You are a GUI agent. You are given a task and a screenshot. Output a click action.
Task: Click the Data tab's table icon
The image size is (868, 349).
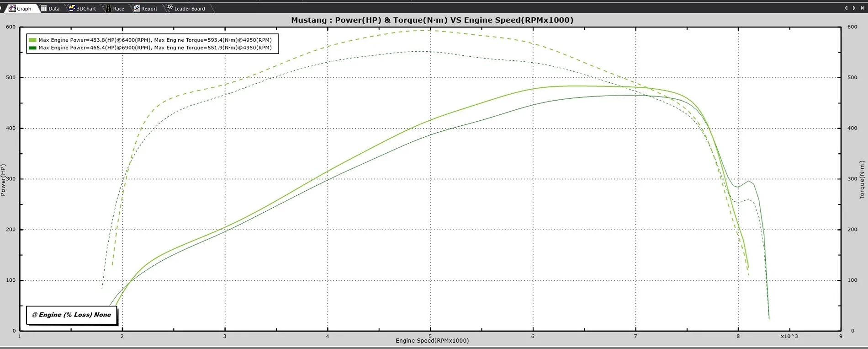tap(44, 8)
